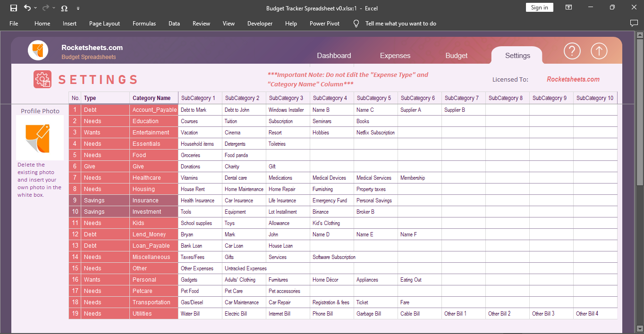This screenshot has width=644, height=334.
Task: Open the Redo history dropdown arrow
Action: [x=54, y=8]
